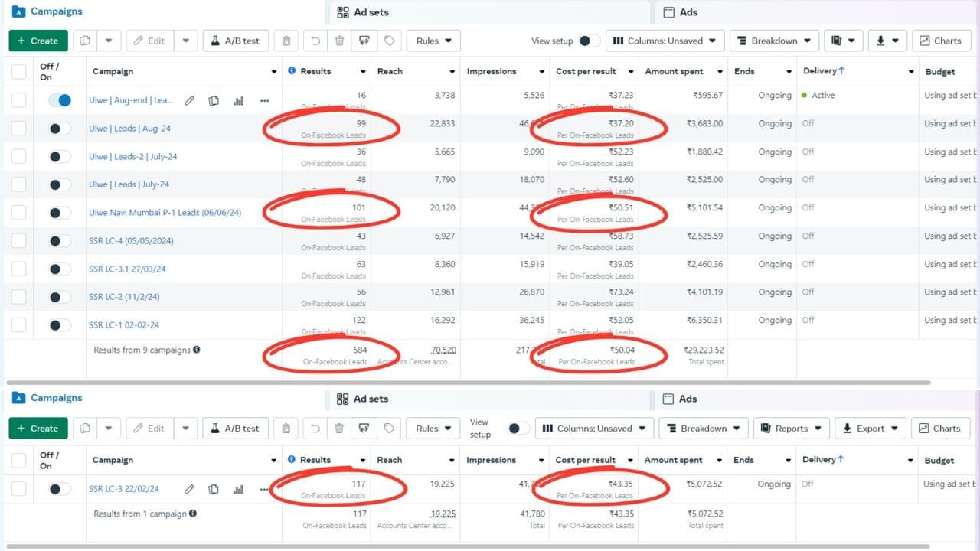Click the pencil edit icon beside Ulwe Aug-end campaign
This screenshot has height=551, width=980.
tap(189, 100)
